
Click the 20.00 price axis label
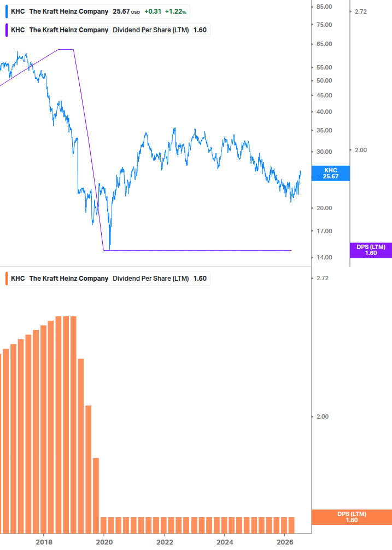click(324, 209)
